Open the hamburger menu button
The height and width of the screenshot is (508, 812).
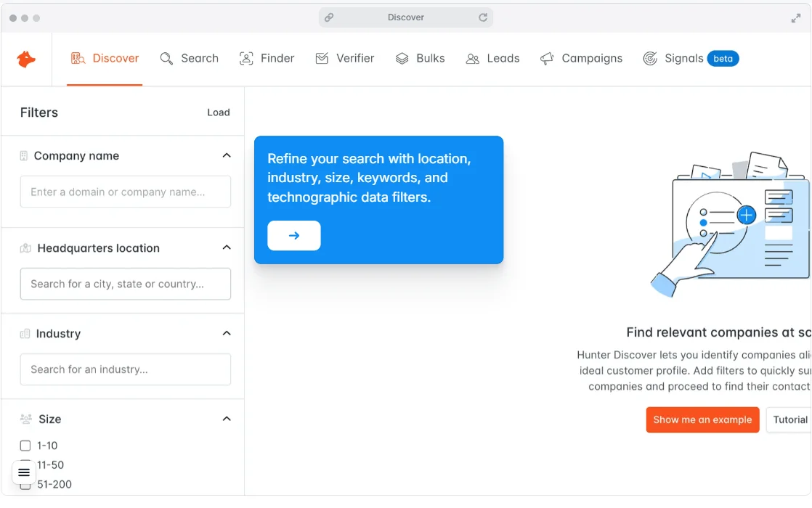click(x=24, y=472)
